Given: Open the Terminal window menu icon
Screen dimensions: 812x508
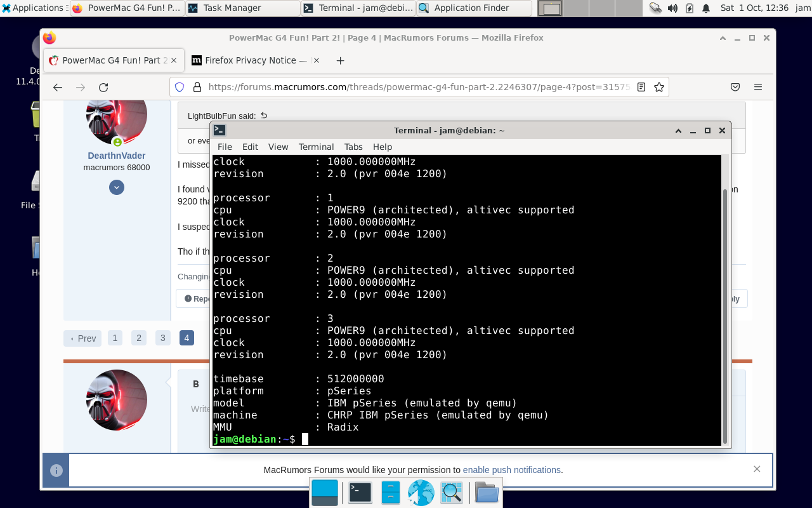Looking at the screenshot, I should [219, 130].
